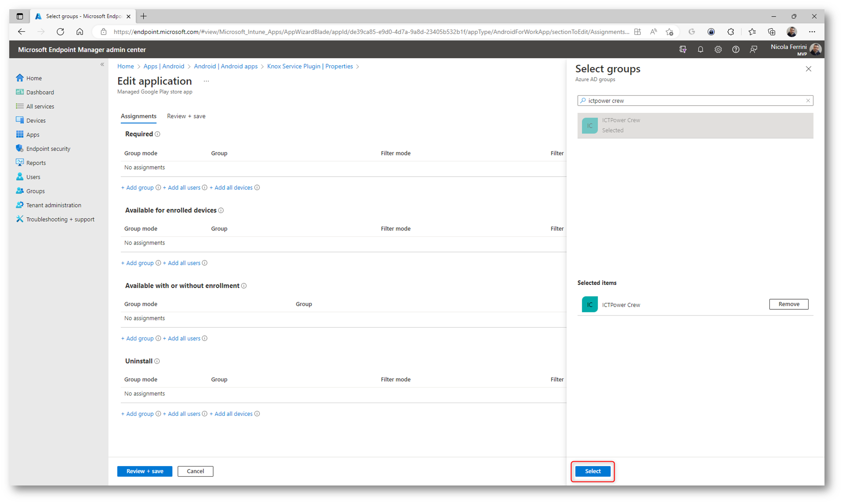This screenshot has height=504, width=843.
Task: Refresh the browser page
Action: tap(60, 32)
